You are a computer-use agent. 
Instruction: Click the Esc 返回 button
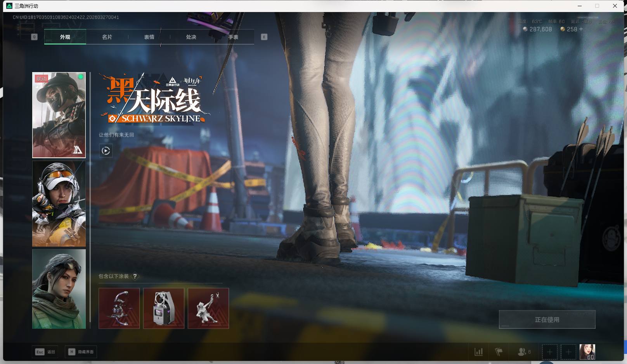[x=45, y=352]
